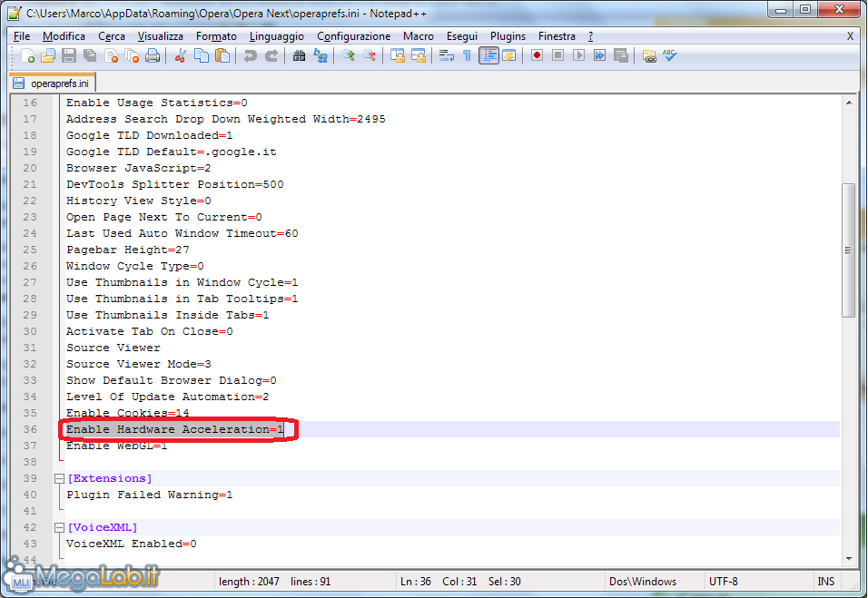This screenshot has height=598, width=868.
Task: Click the 'Enable Hardware Acceleration=1' line
Action: [x=175, y=429]
